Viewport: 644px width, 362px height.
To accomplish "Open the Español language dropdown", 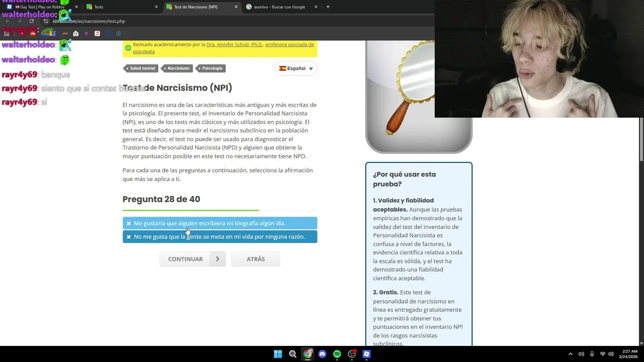I will (296, 68).
